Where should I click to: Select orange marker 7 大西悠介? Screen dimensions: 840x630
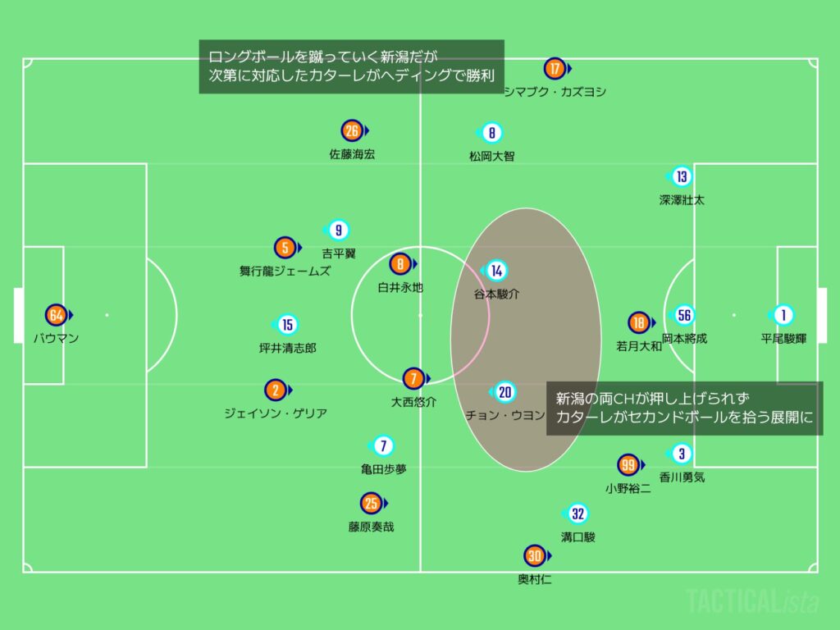pyautogui.click(x=413, y=379)
